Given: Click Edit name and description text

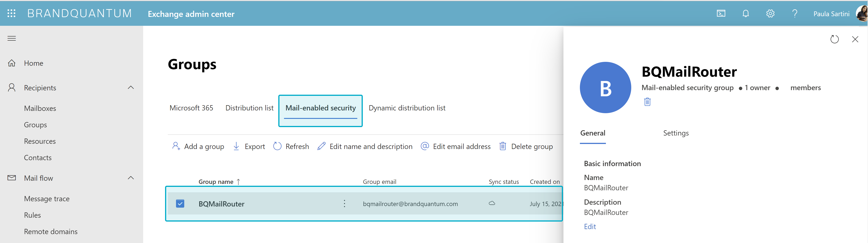Looking at the screenshot, I should point(371,147).
